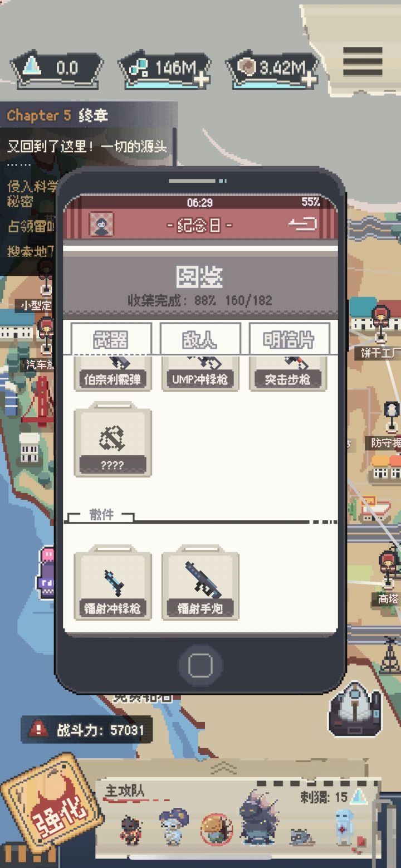
Task: Tap the back arrow in phone header
Action: (302, 225)
